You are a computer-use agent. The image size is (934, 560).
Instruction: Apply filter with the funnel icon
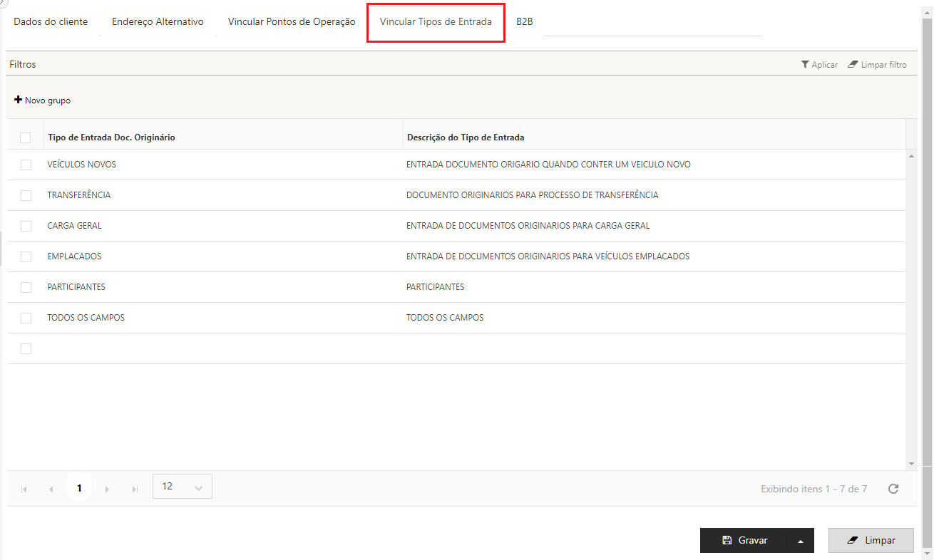819,65
